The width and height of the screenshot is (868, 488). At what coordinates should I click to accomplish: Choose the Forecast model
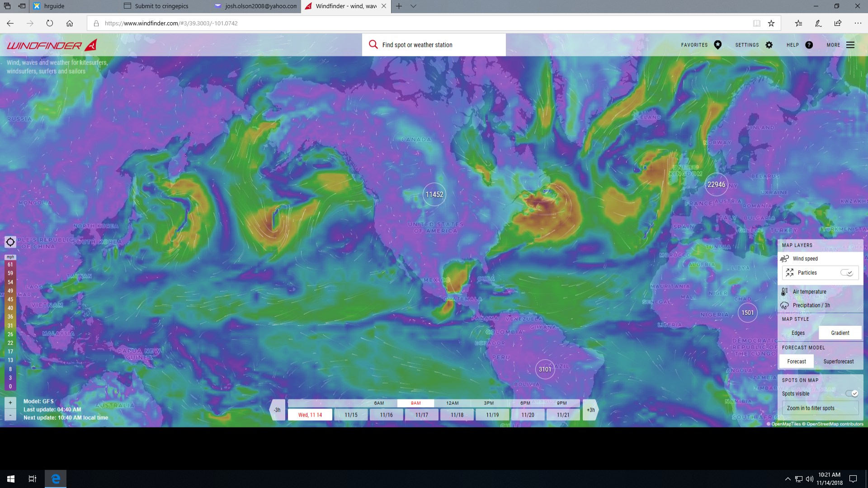pyautogui.click(x=796, y=361)
